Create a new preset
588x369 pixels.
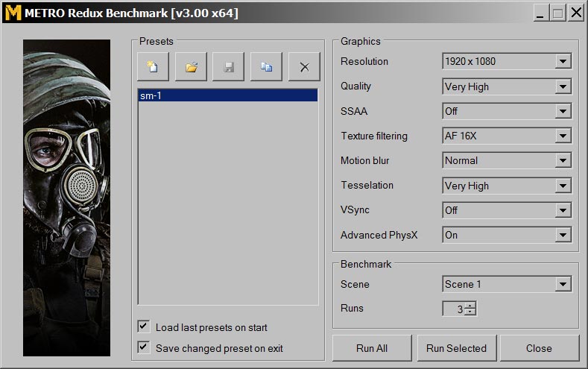153,67
